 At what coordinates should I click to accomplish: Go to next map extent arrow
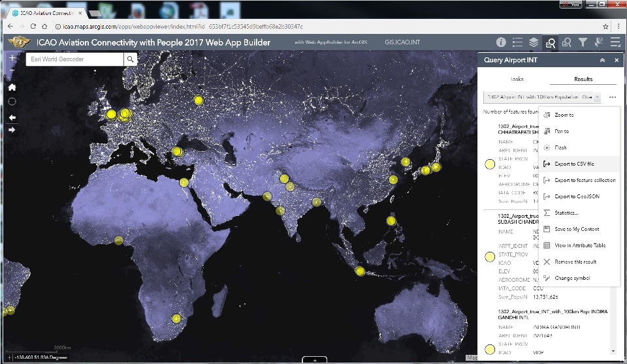(x=12, y=130)
